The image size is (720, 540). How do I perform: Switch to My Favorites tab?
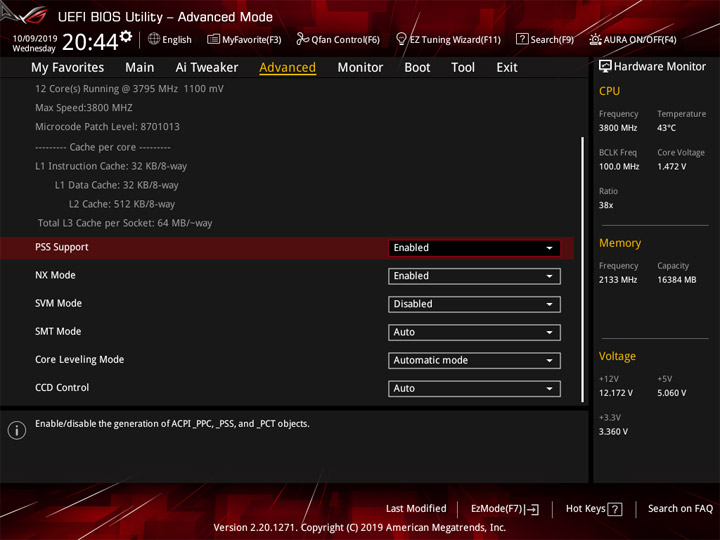click(68, 68)
